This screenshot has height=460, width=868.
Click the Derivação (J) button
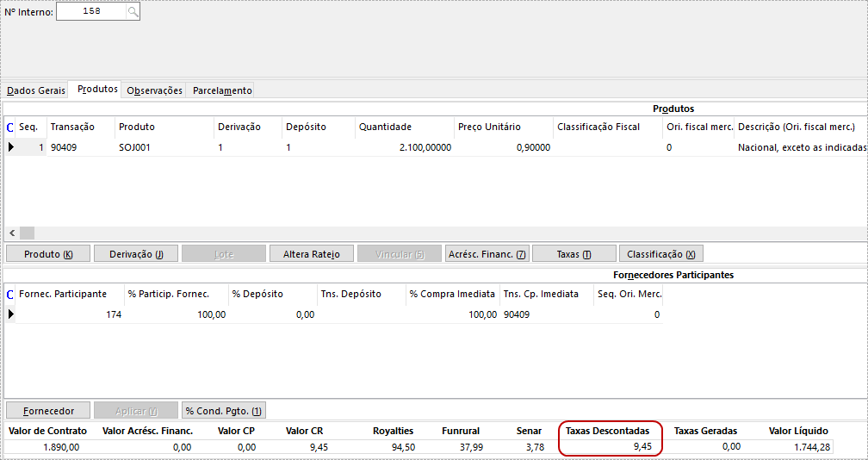[136, 254]
